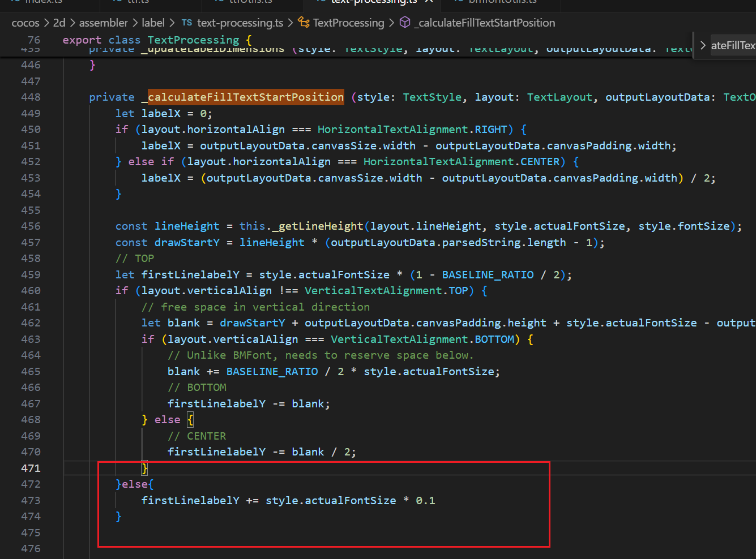The height and width of the screenshot is (559, 756).
Task: Select line number 471 in gutter
Action: pos(31,468)
